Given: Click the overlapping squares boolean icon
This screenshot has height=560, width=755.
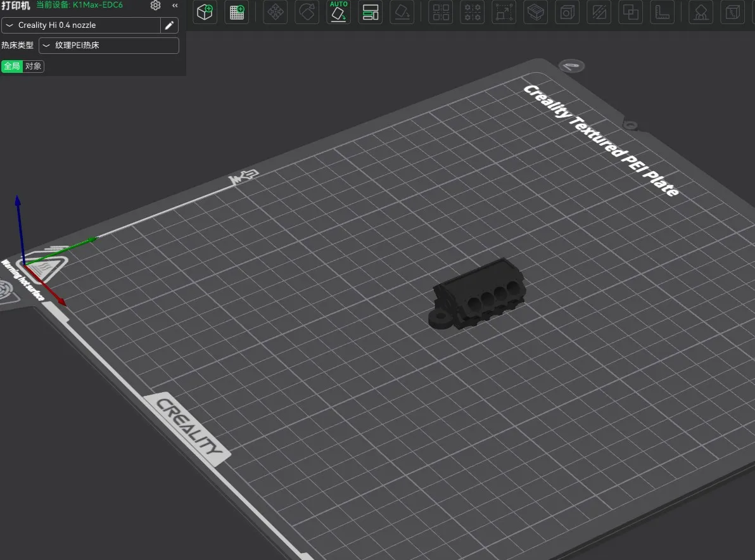Looking at the screenshot, I should pos(631,12).
